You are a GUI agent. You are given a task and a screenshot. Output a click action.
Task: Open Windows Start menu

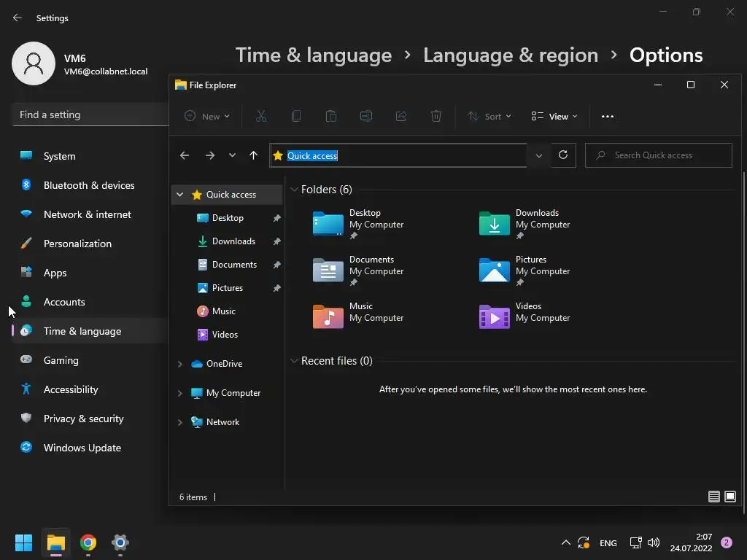pos(23,542)
